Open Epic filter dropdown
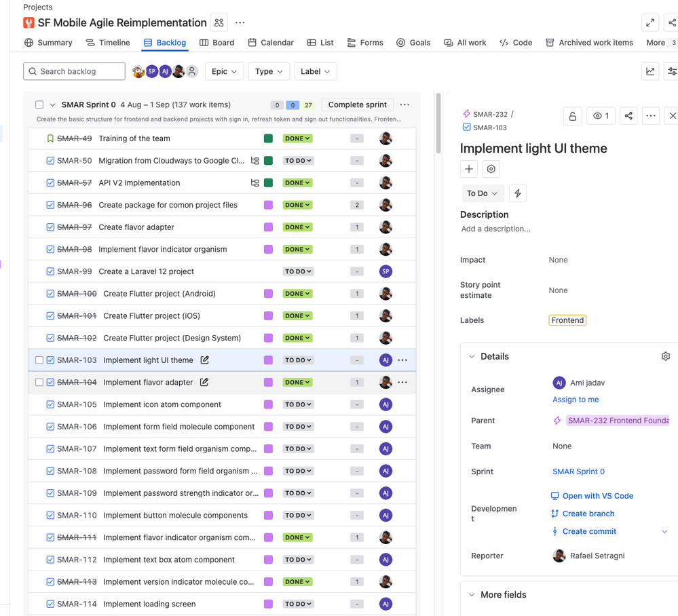 point(224,71)
